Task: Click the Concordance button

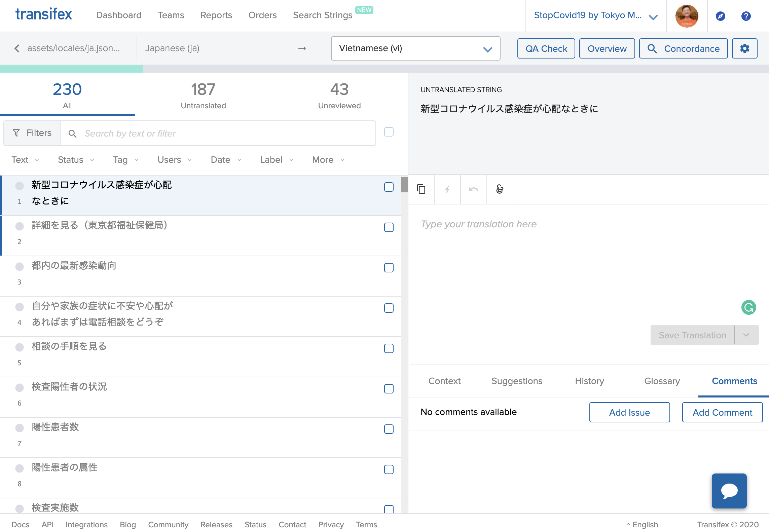Action: click(x=683, y=48)
